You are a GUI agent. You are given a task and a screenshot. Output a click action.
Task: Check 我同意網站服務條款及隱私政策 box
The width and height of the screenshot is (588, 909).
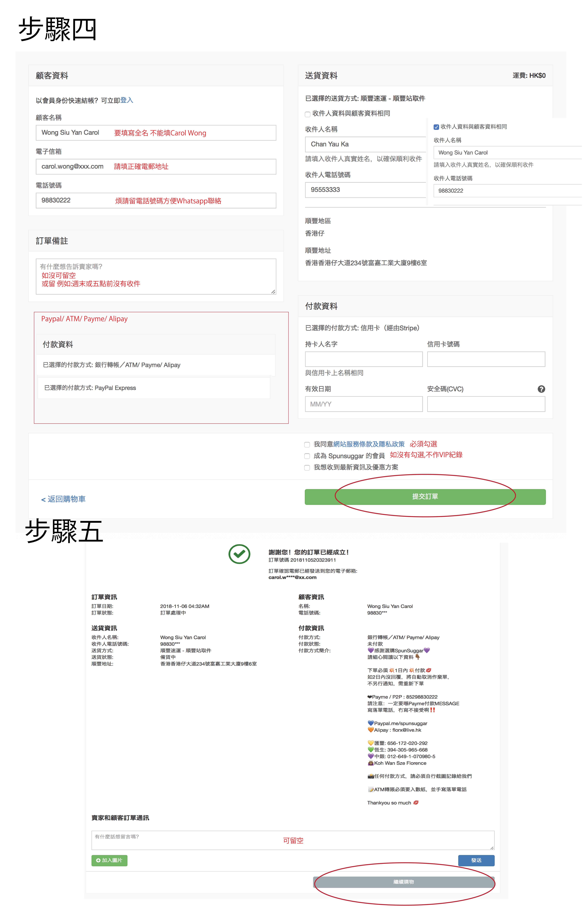click(x=307, y=445)
